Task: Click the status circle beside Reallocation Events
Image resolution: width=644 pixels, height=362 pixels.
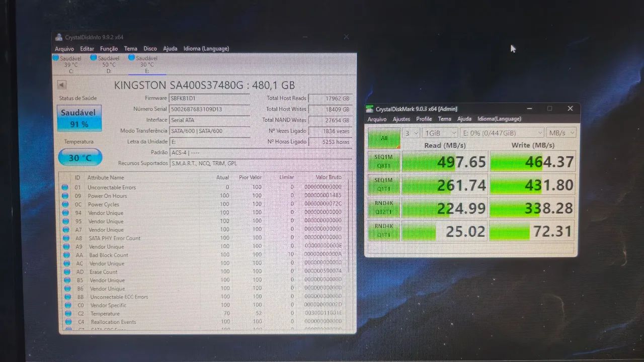Action: (67, 322)
